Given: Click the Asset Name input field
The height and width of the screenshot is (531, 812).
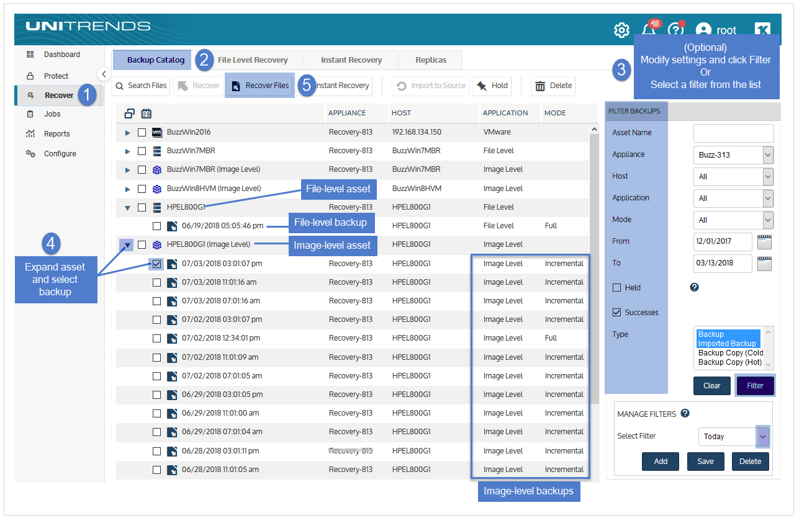Looking at the screenshot, I should [733, 133].
